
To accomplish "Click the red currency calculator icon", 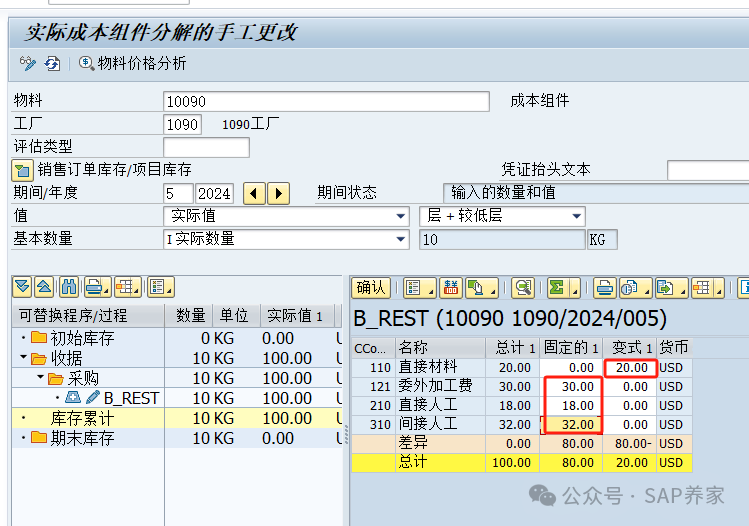I will click(x=450, y=288).
